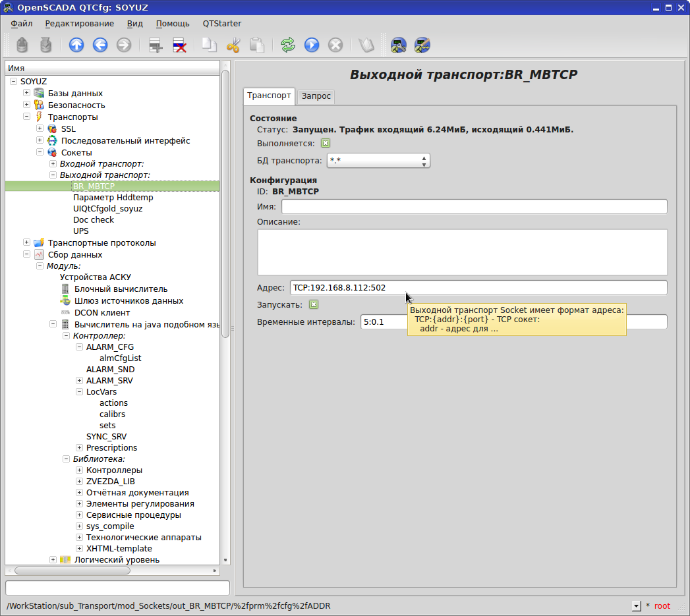690x616 pixels.
Task: Expand the Базы данных node
Action: coord(26,93)
